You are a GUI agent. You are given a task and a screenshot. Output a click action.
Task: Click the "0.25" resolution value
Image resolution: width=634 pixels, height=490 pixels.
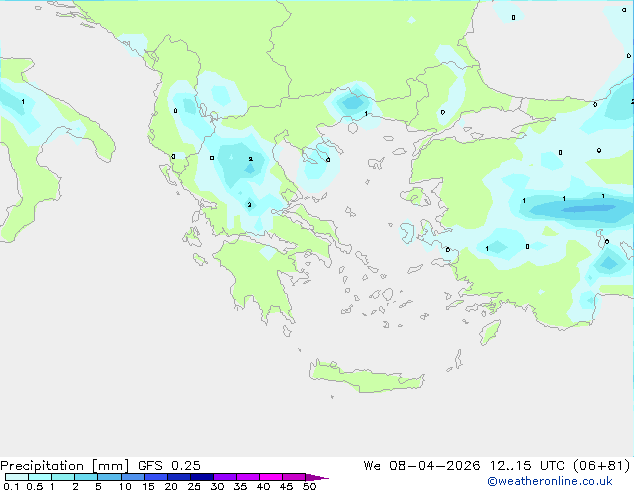point(186,466)
